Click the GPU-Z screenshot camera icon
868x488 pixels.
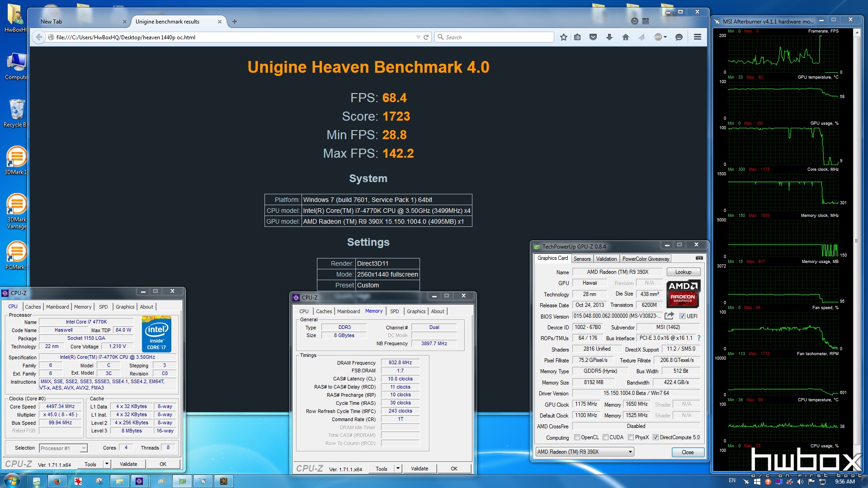point(699,258)
